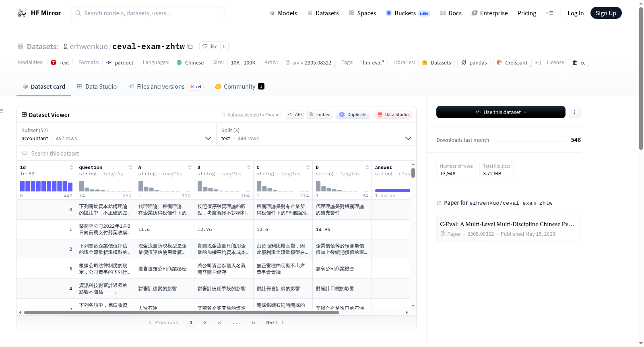Viewport: 644px width, 347px height.
Task: Open the Enterprise navigation link
Action: tap(489, 13)
